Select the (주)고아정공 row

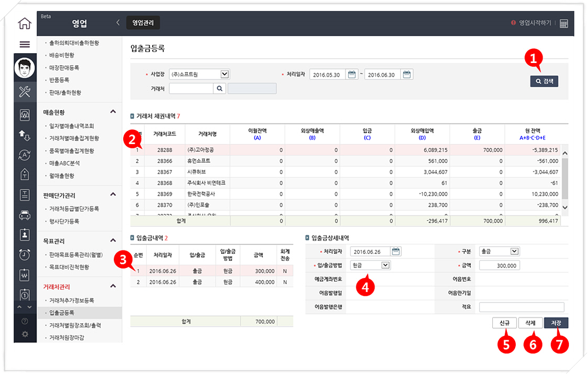345,150
